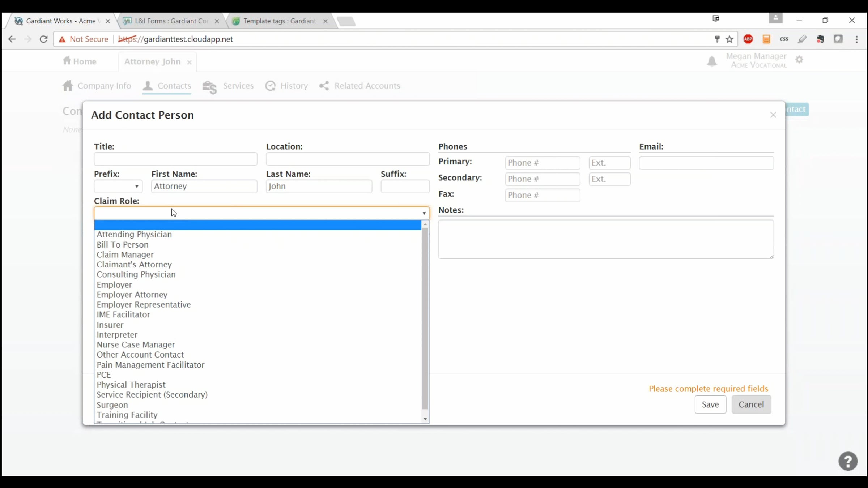The height and width of the screenshot is (488, 868).
Task: Open the settings gear icon
Action: (799, 60)
